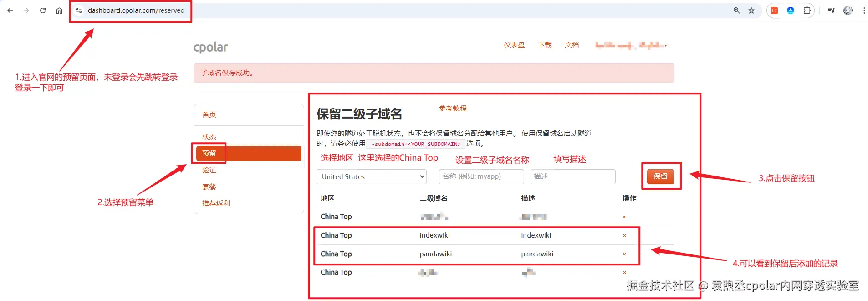Open the media control playlist icon
The image size is (868, 301).
click(x=832, y=10)
